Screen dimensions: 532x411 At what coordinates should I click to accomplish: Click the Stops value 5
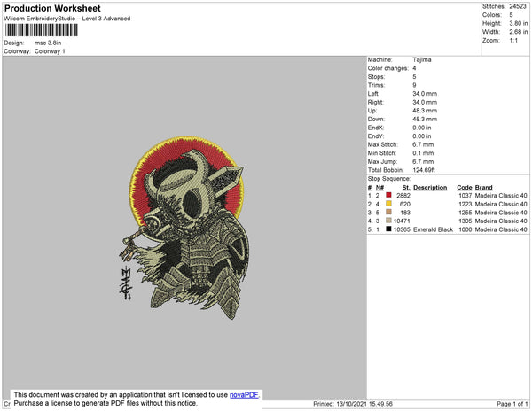point(414,76)
